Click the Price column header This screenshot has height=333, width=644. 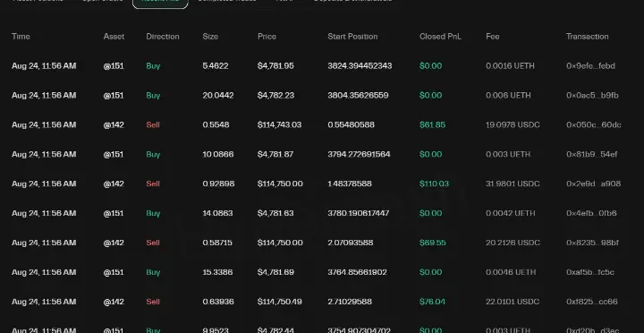click(267, 37)
